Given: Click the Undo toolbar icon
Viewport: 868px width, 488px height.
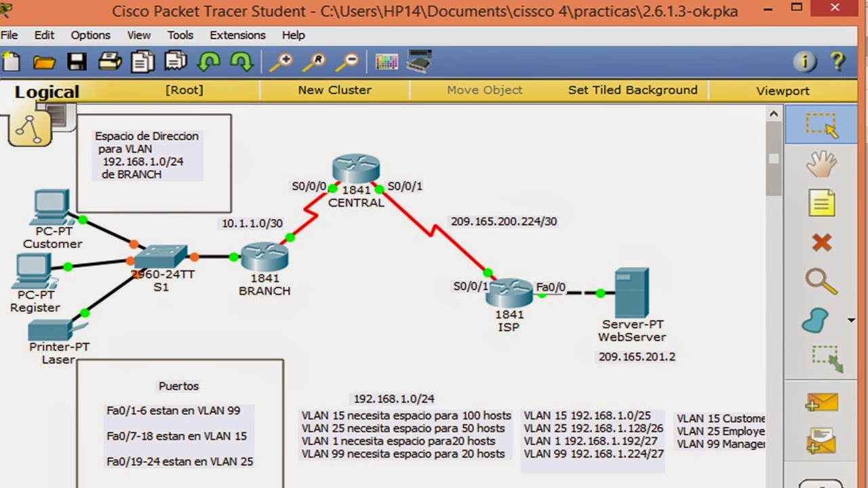Looking at the screenshot, I should pyautogui.click(x=210, y=61).
